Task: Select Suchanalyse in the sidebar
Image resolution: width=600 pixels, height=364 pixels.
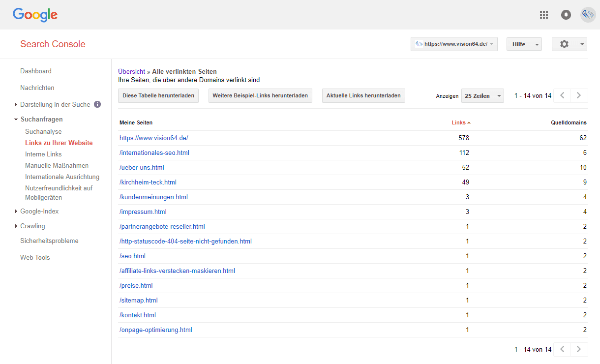Action: point(43,131)
